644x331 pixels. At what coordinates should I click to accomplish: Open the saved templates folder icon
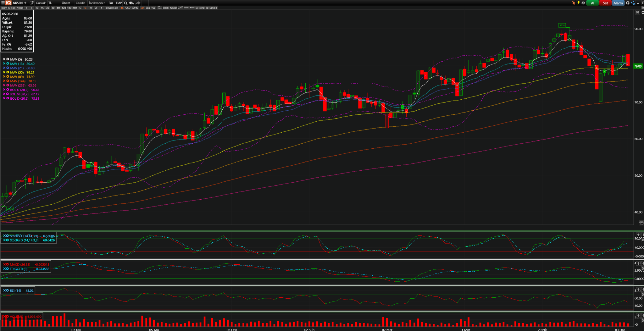click(x=111, y=3)
